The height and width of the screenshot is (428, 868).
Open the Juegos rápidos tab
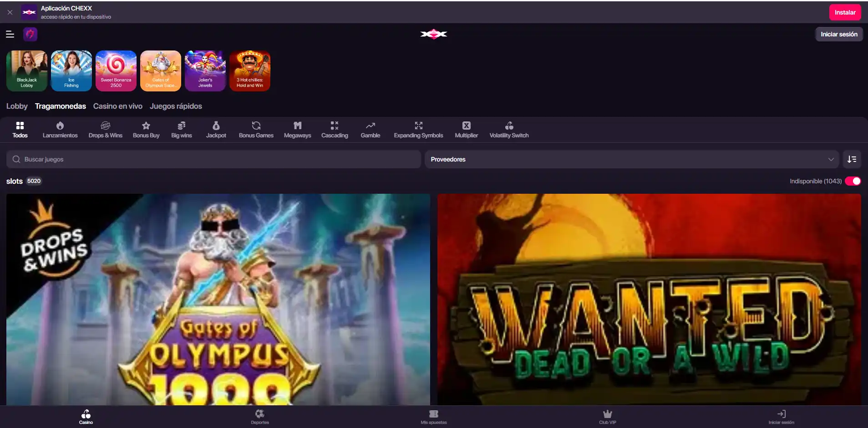(x=176, y=106)
